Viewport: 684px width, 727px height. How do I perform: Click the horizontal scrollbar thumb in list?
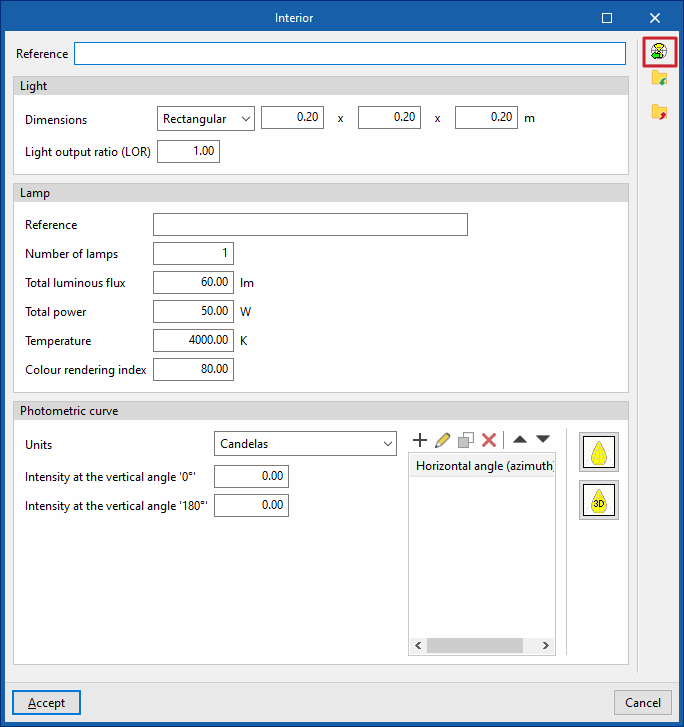(x=475, y=645)
